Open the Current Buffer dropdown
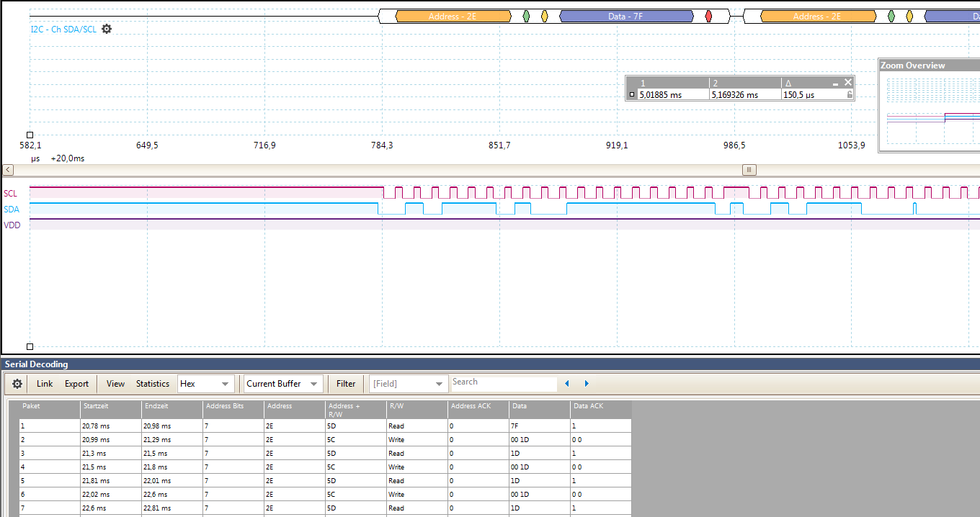 coord(282,384)
